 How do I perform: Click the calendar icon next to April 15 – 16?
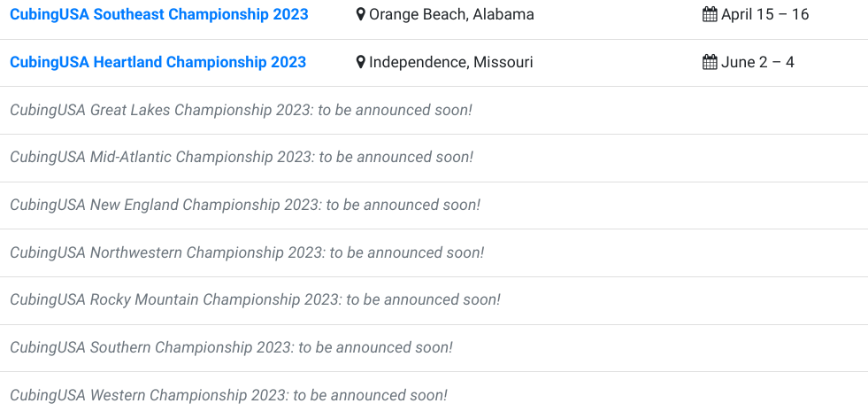pos(710,14)
